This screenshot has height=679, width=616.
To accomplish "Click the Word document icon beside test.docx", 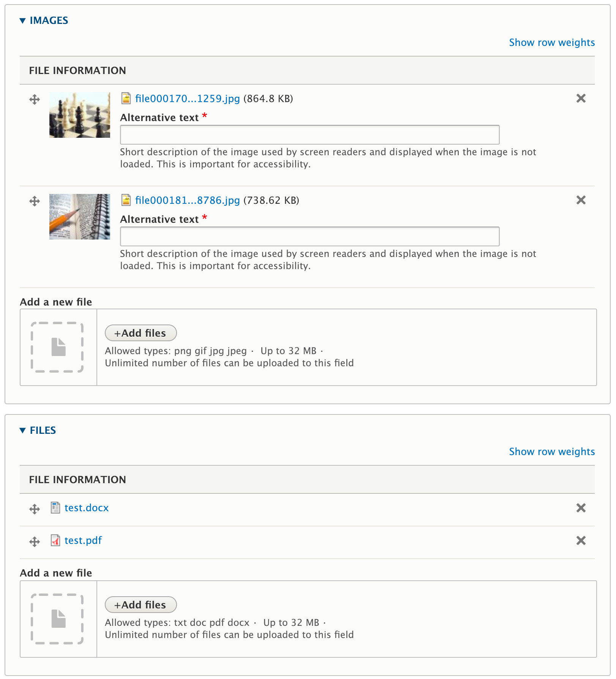I will 55,507.
